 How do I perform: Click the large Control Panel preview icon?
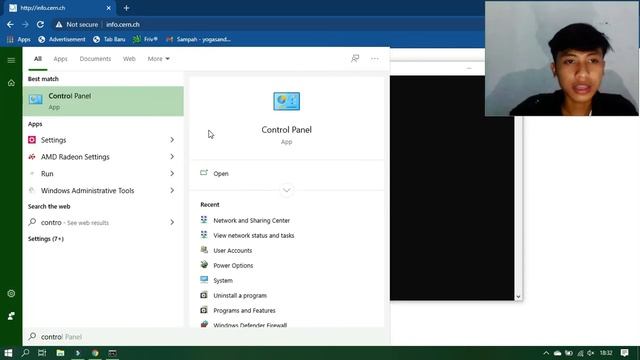tap(287, 101)
